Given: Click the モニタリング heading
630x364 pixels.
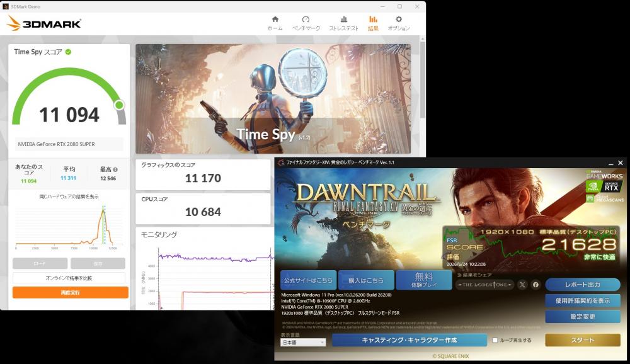Looking at the screenshot, I should (159, 235).
